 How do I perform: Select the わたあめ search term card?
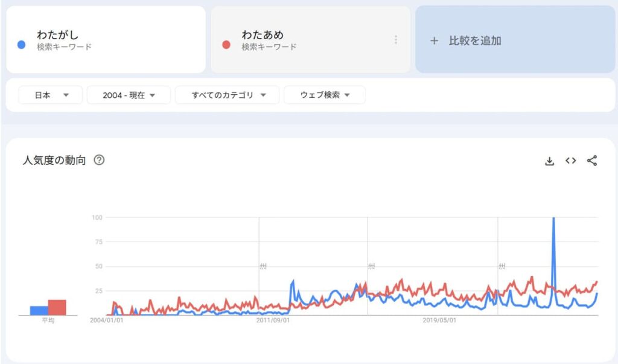tap(311, 39)
